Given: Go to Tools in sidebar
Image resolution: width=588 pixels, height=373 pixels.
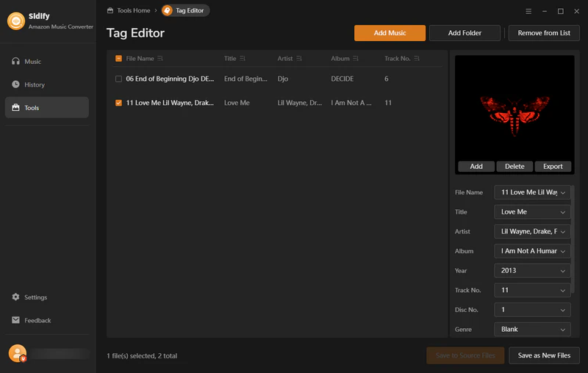Looking at the screenshot, I should [x=47, y=107].
